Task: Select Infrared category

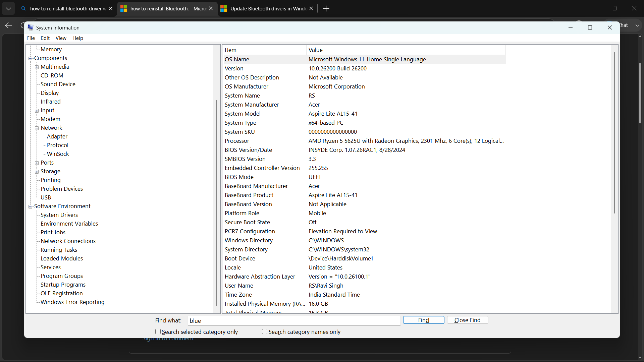Action: point(51,102)
